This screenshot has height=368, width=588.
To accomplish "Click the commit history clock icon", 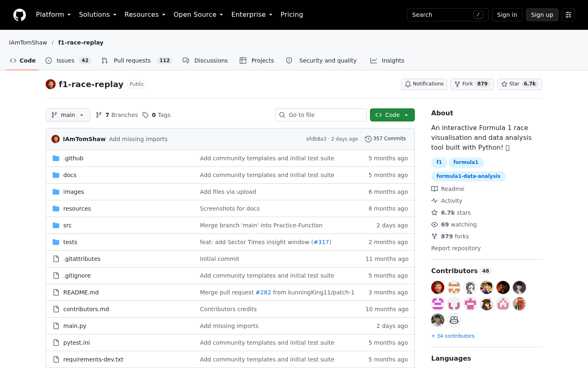I will [x=368, y=139].
